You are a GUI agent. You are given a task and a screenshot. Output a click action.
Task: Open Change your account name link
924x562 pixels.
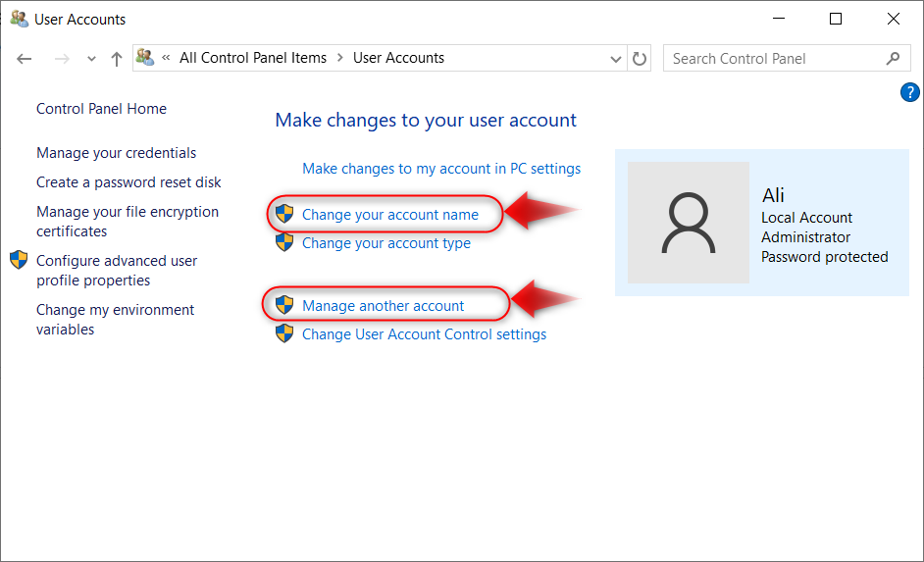point(389,214)
